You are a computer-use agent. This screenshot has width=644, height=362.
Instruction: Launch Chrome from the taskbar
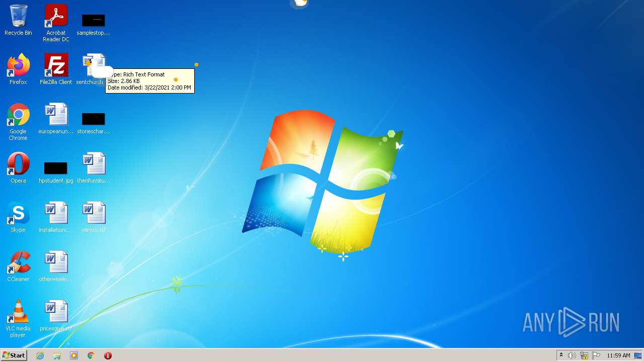[x=91, y=355]
